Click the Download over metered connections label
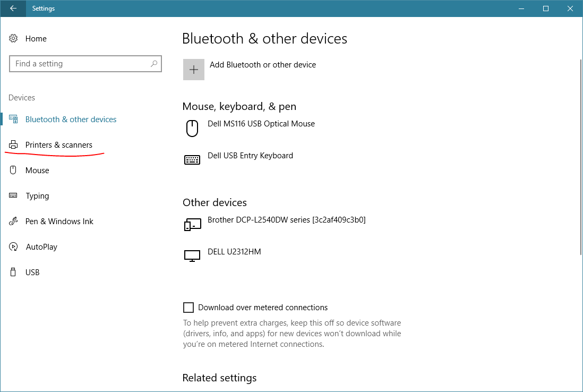 (x=263, y=308)
